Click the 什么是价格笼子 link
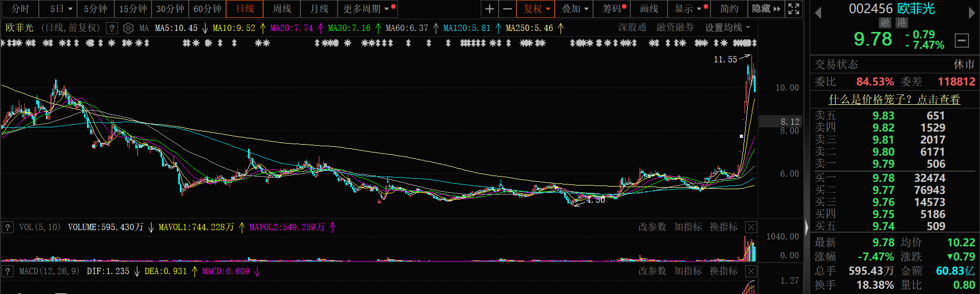980x294 pixels. tap(894, 100)
